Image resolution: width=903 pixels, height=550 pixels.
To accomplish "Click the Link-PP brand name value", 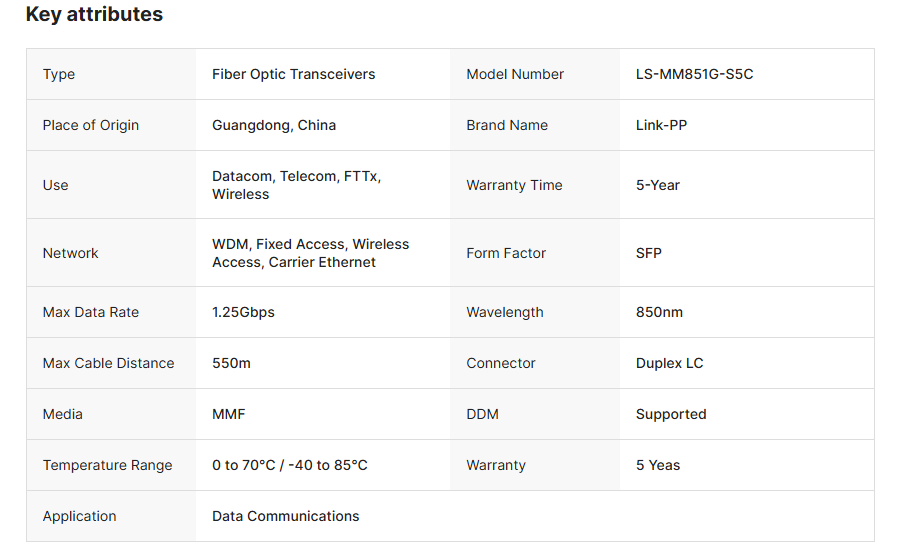I will 661,126.
